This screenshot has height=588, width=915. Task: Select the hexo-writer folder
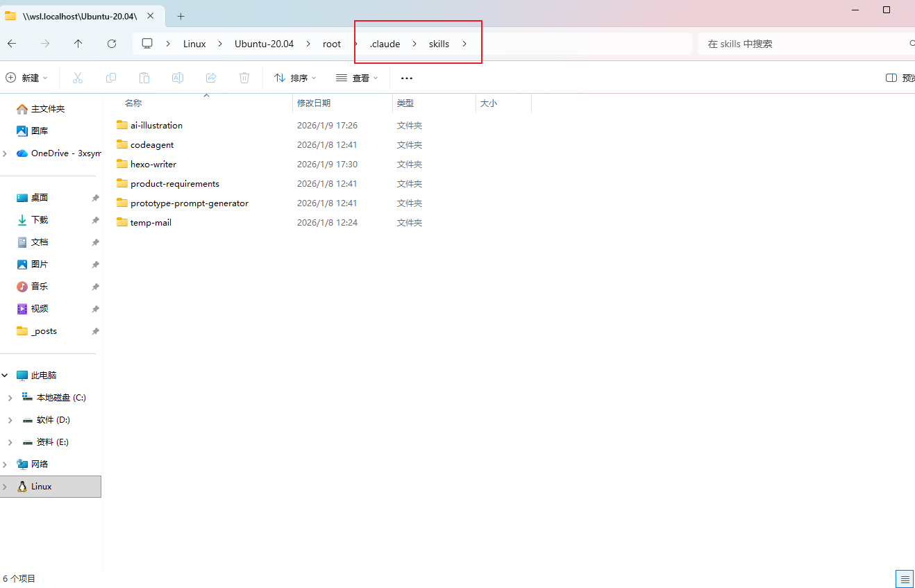(x=153, y=165)
